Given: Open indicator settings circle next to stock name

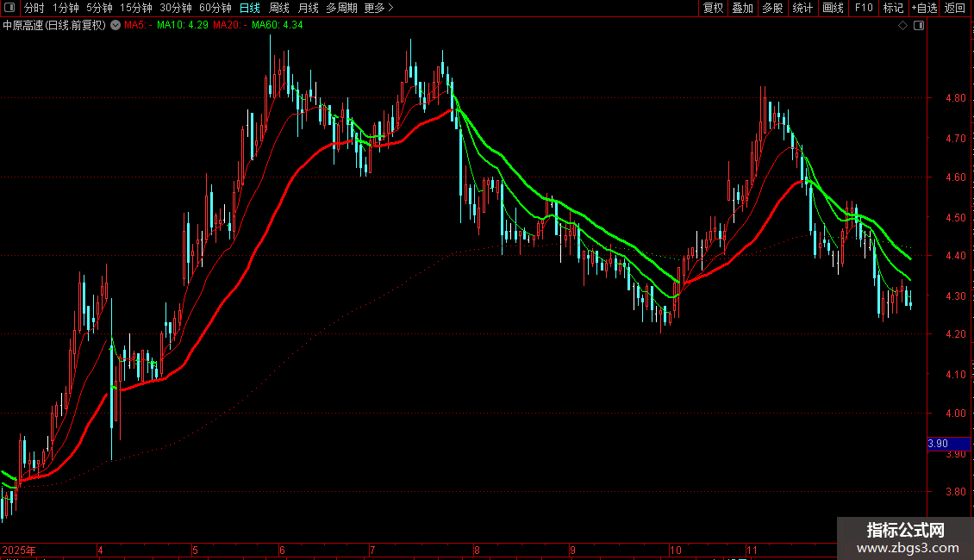Looking at the screenshot, I should pos(116,25).
